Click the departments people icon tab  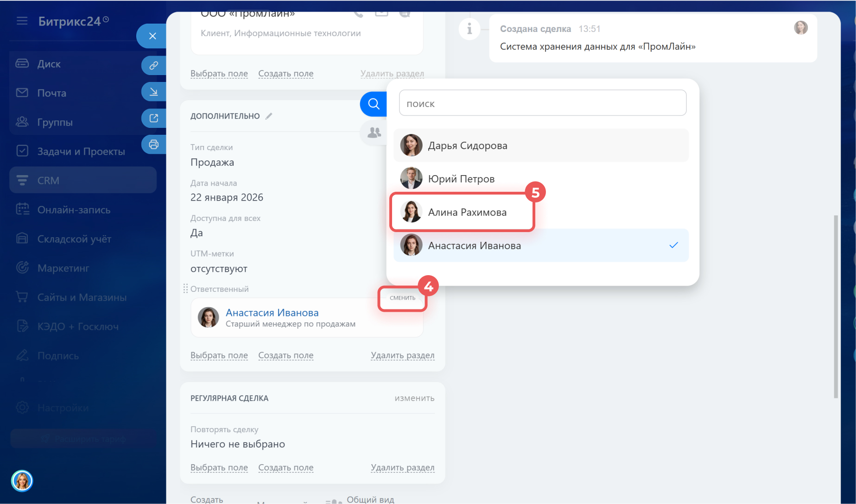tap(374, 133)
